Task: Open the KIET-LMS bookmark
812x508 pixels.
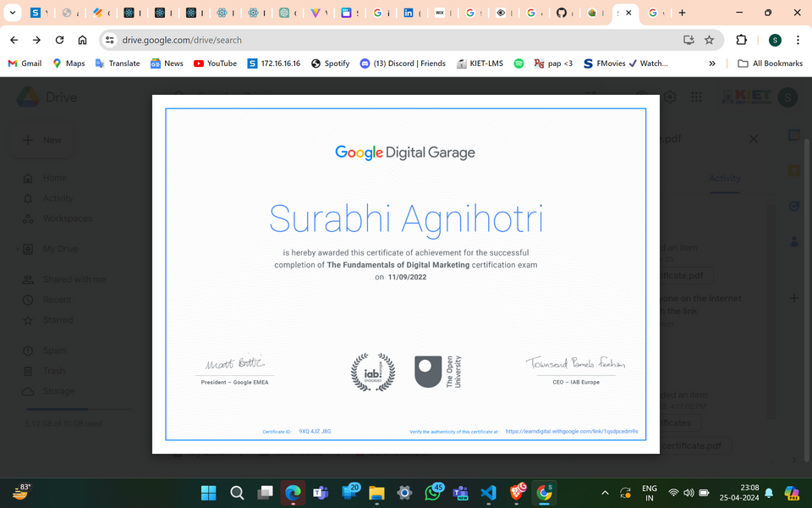Action: click(x=480, y=63)
